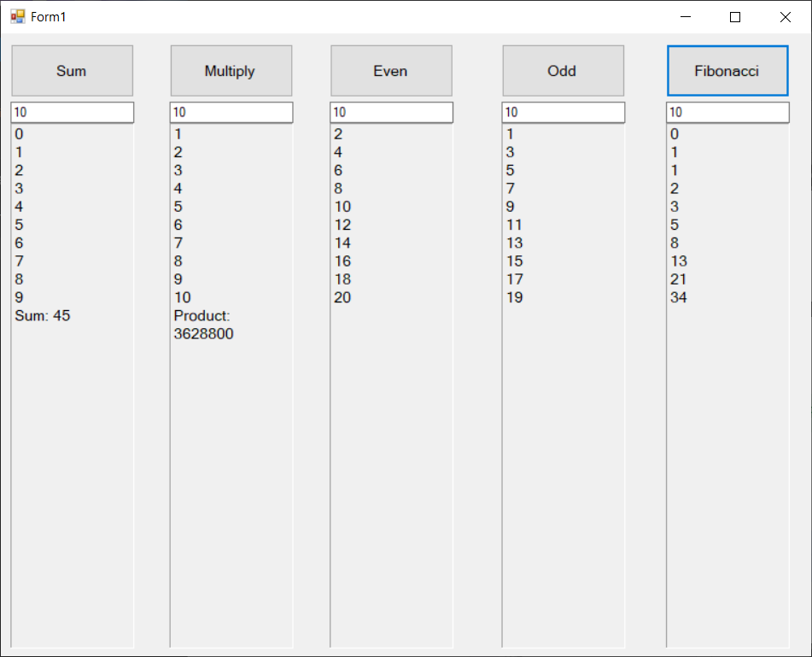Image resolution: width=812 pixels, height=657 pixels.
Task: Click value 34 in the Fibonacci list
Action: pyautogui.click(x=679, y=297)
